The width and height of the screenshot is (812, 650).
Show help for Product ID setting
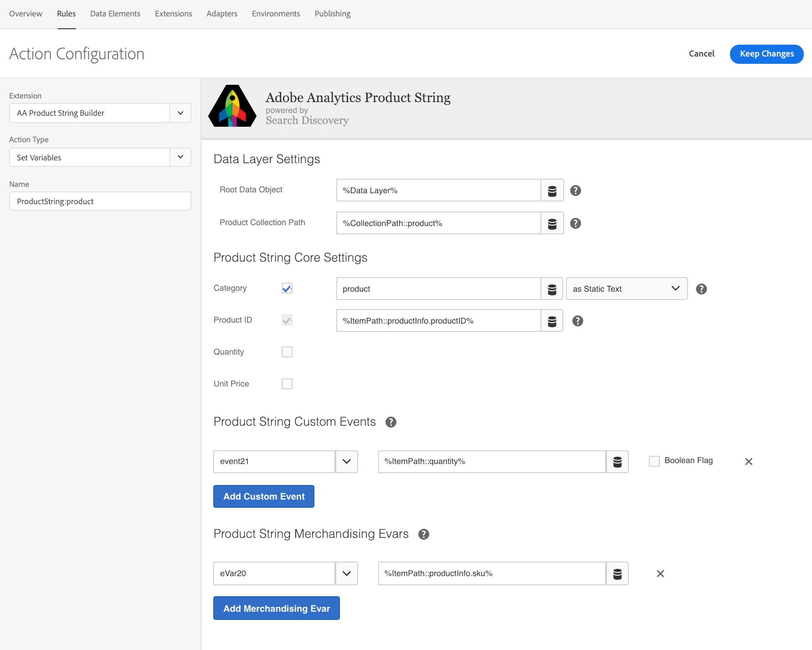[x=578, y=321]
